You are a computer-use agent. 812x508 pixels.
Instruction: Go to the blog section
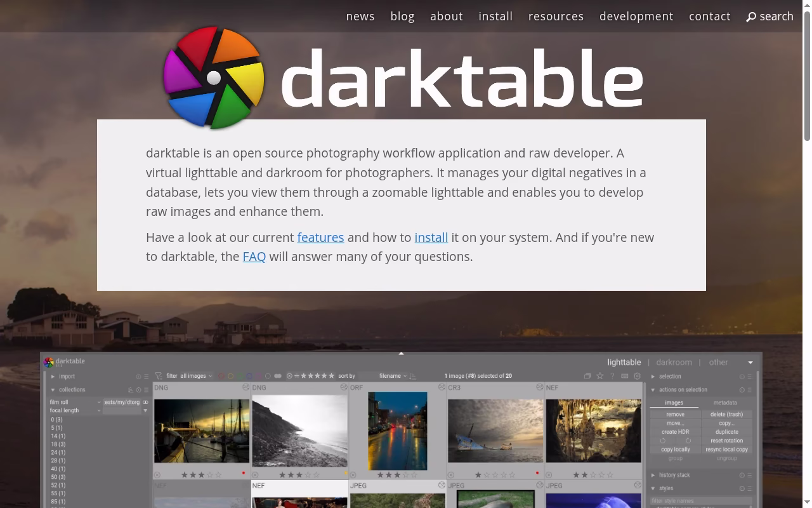(402, 17)
